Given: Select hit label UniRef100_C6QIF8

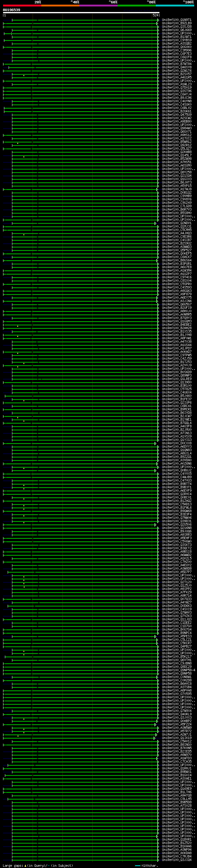Looking at the screenshot, I should pyautogui.click(x=177, y=57).
